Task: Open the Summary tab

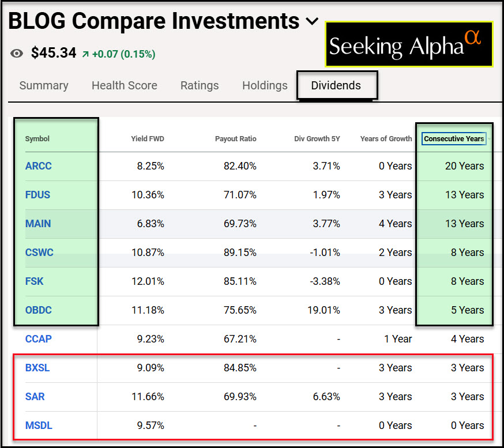Action: pyautogui.click(x=44, y=86)
